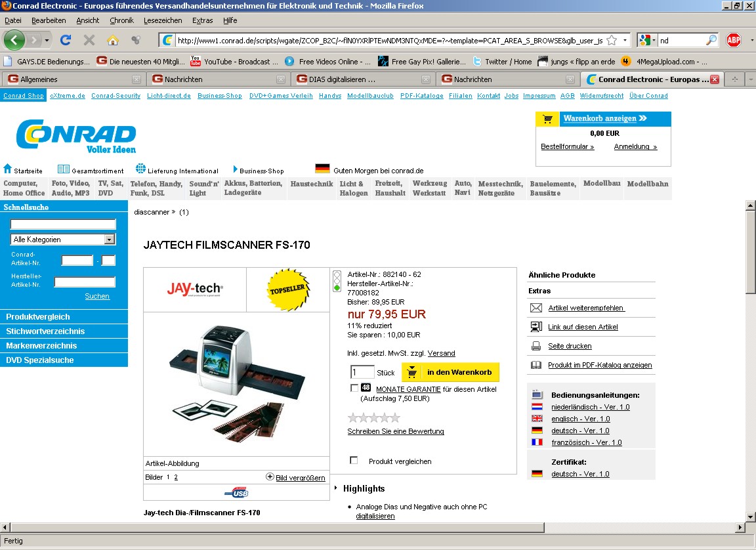Click the bookmark star in the address bar
Screen dimensions: 756x550
pos(612,41)
